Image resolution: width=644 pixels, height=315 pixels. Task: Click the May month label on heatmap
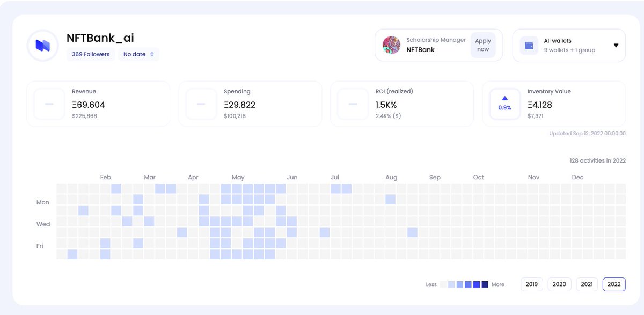pyautogui.click(x=238, y=177)
